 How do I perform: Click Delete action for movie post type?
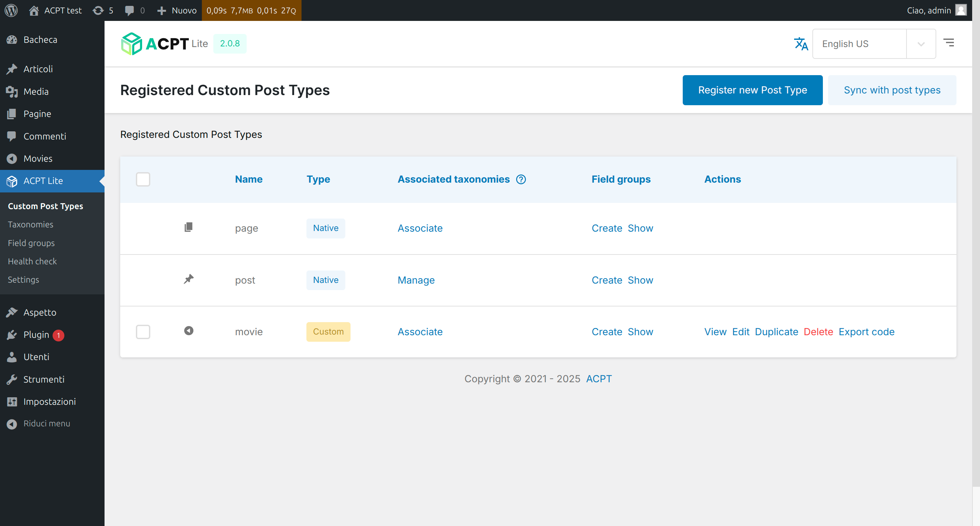click(819, 331)
